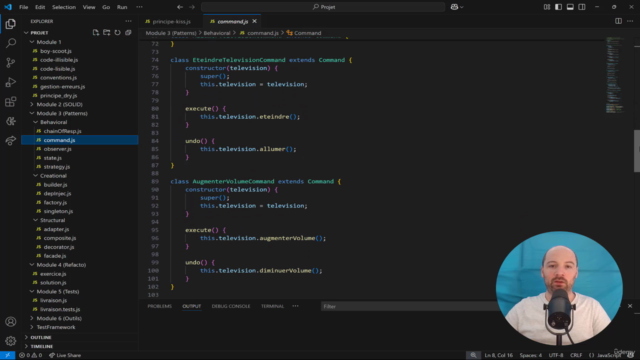Refresh the PROJET explorer

[x=118, y=33]
